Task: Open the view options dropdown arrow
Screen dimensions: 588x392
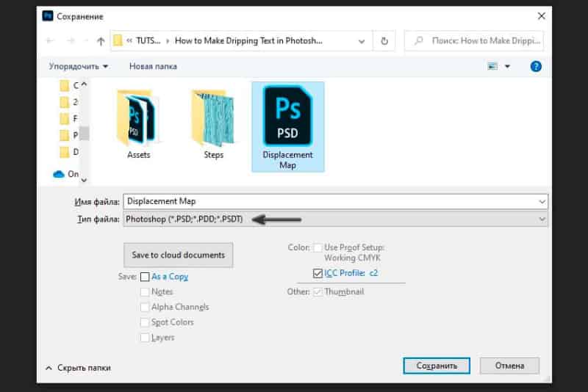Action: (507, 67)
